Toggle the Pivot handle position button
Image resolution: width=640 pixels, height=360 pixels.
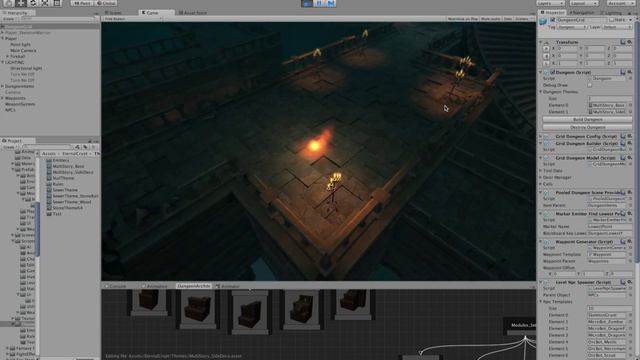click(x=82, y=3)
